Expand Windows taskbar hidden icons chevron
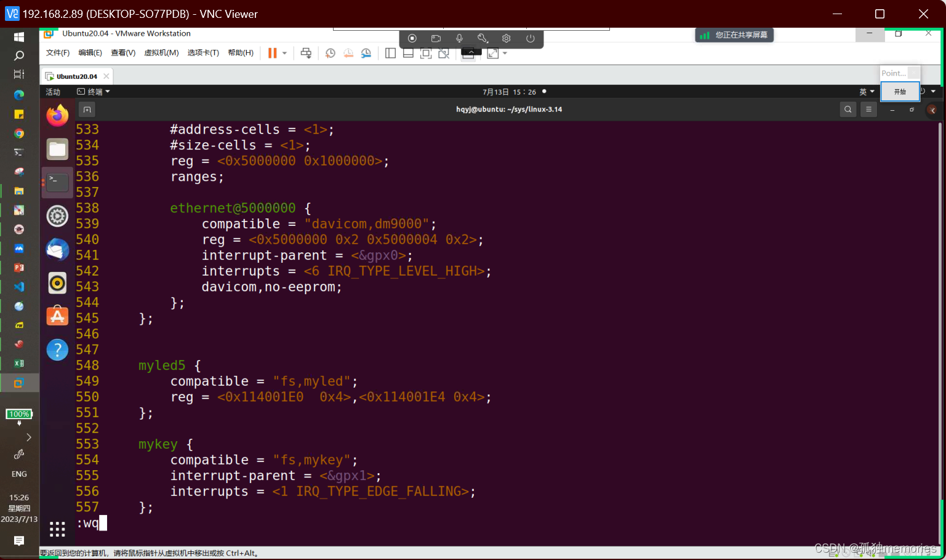946x560 pixels. pos(28,438)
